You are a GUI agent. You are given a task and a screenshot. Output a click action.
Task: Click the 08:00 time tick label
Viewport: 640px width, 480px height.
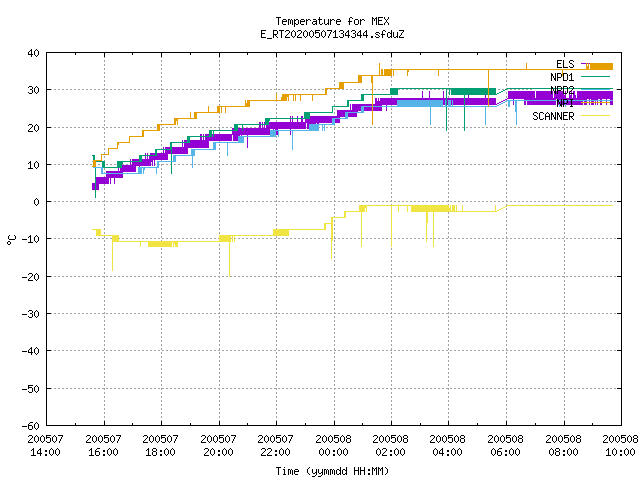[564, 452]
